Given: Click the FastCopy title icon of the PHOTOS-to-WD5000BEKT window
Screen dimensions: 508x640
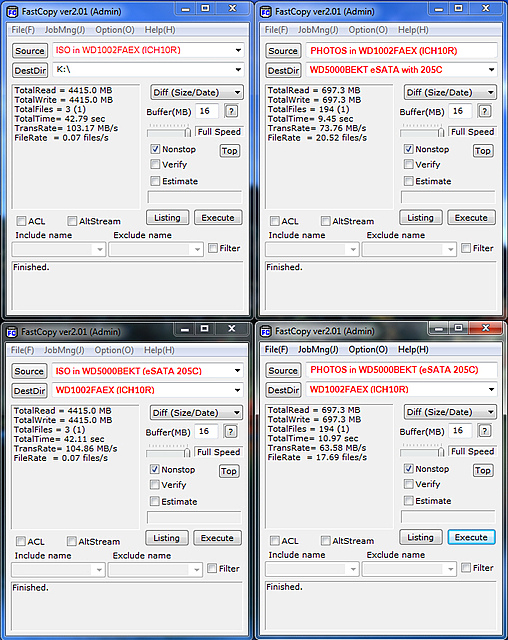Looking at the screenshot, I should [x=266, y=12].
